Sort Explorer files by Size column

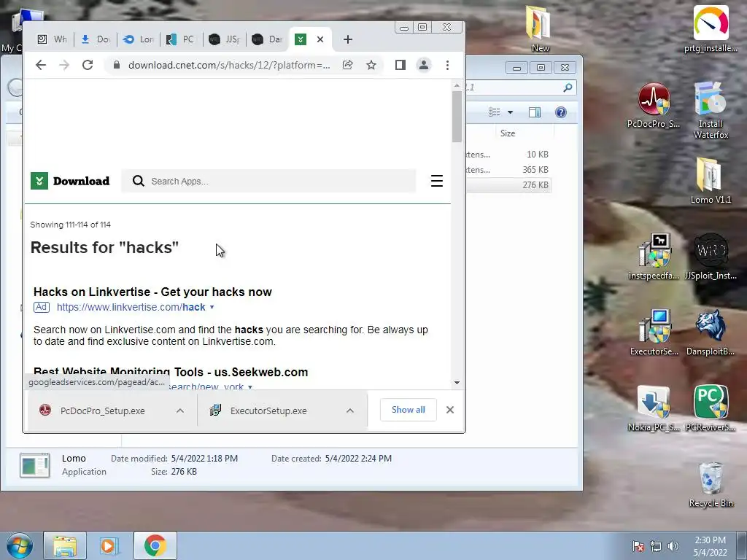point(508,133)
